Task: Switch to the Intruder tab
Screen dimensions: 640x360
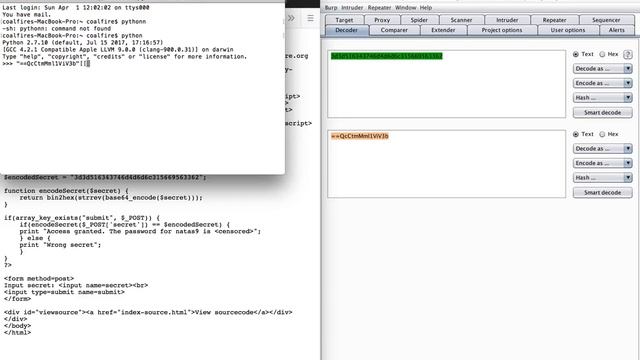Action: tap(507, 20)
